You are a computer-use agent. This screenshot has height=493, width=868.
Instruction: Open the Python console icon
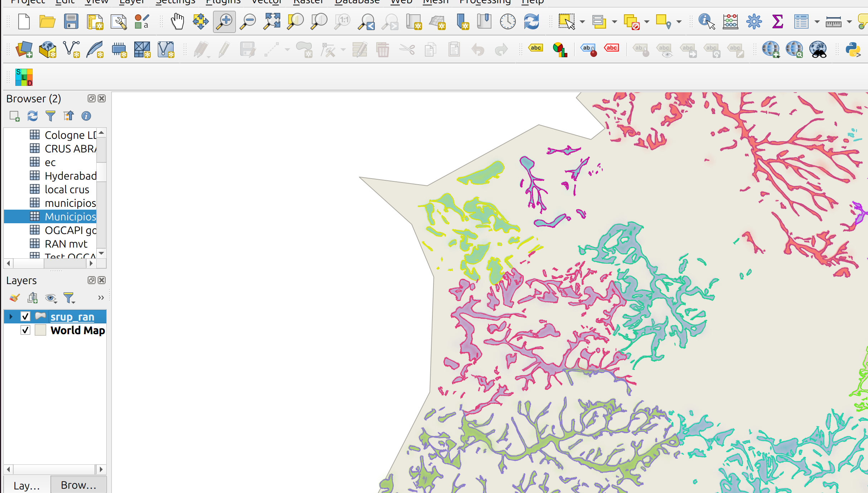(x=853, y=50)
